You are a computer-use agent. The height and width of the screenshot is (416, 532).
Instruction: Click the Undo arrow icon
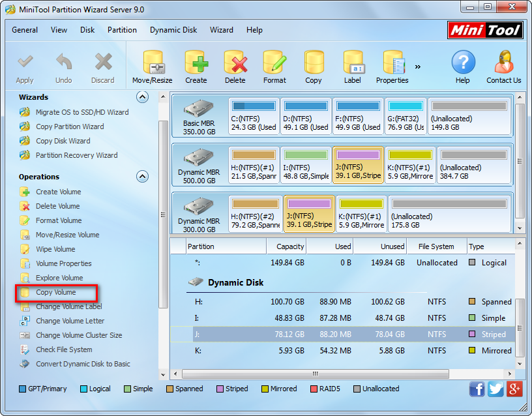pyautogui.click(x=64, y=62)
